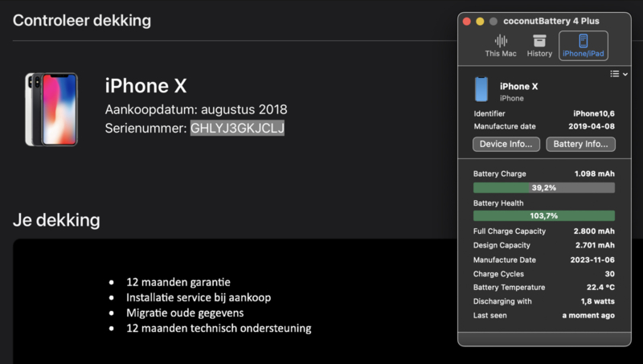Image resolution: width=643 pixels, height=364 pixels.
Task: Click Battery Temperature 22.4 °C value
Action: [x=600, y=288]
